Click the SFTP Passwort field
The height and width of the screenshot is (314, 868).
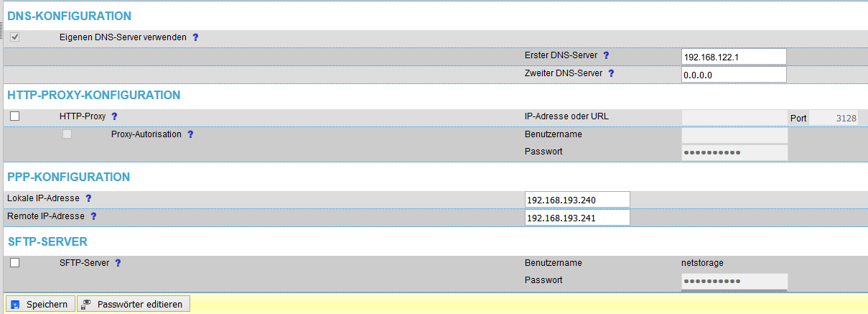point(734,281)
